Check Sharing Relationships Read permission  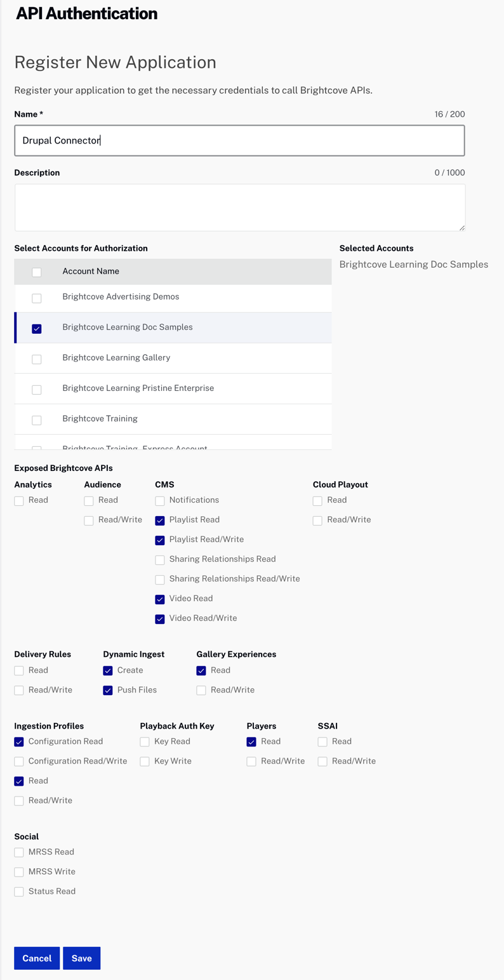pyautogui.click(x=159, y=560)
